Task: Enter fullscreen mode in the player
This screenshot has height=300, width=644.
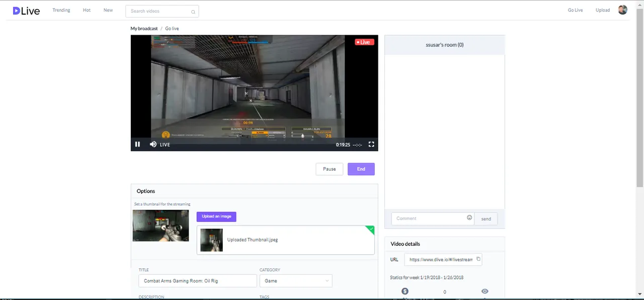Action: [371, 144]
